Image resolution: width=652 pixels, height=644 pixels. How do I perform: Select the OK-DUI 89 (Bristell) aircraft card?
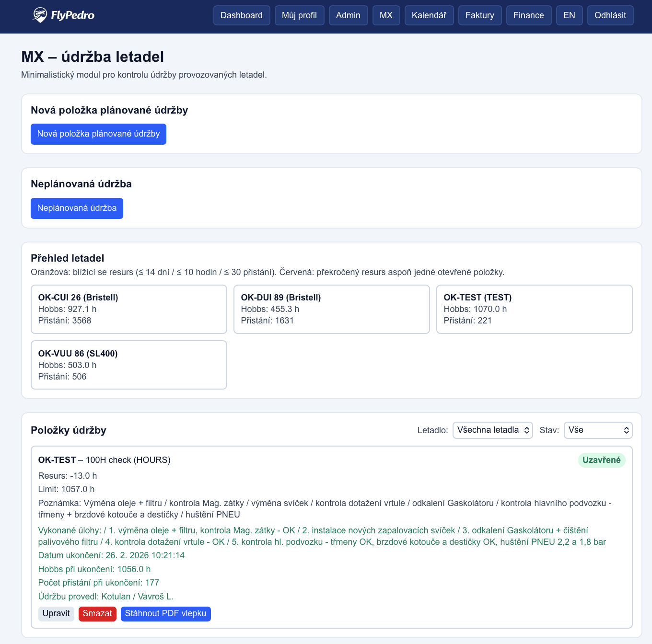[x=331, y=309]
